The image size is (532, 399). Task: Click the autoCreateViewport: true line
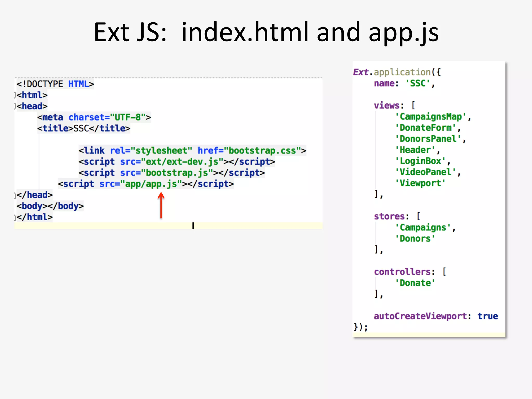coord(436,316)
